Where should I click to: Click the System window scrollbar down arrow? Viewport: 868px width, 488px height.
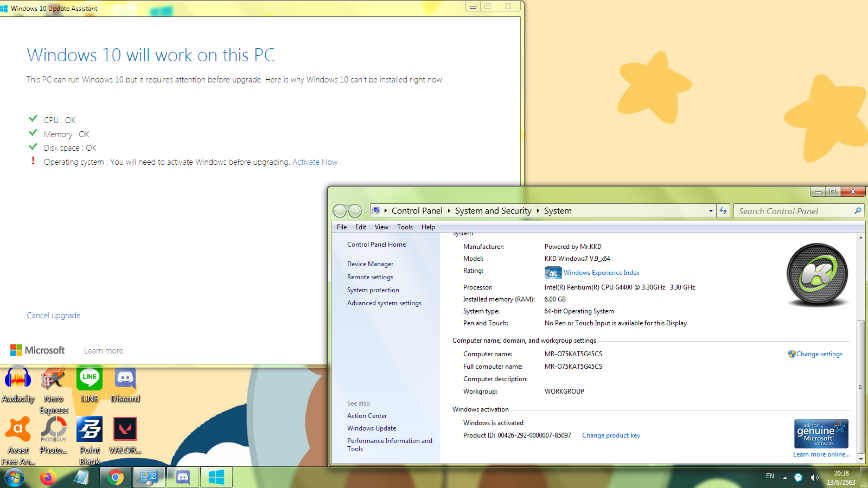pos(861,459)
